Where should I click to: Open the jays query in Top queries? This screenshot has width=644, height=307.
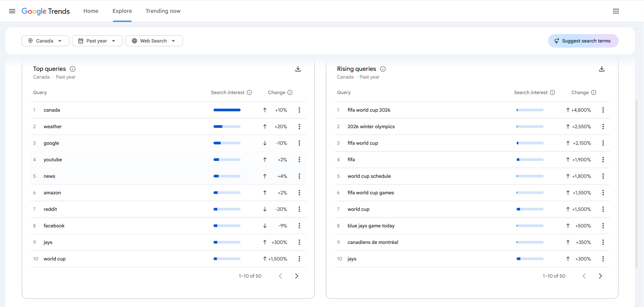point(48,242)
